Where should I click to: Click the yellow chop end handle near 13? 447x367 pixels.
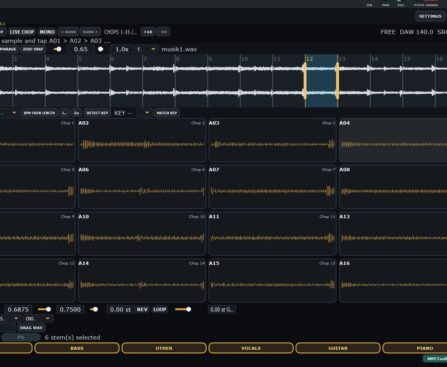(x=337, y=81)
